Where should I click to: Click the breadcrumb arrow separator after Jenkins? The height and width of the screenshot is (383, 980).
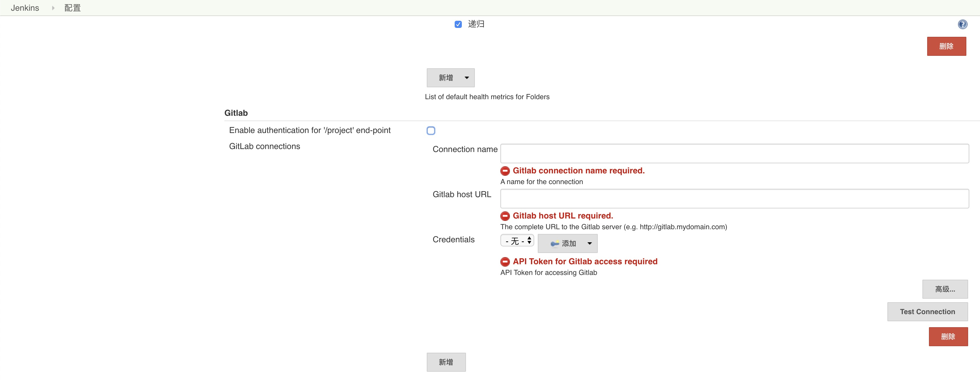(x=53, y=8)
